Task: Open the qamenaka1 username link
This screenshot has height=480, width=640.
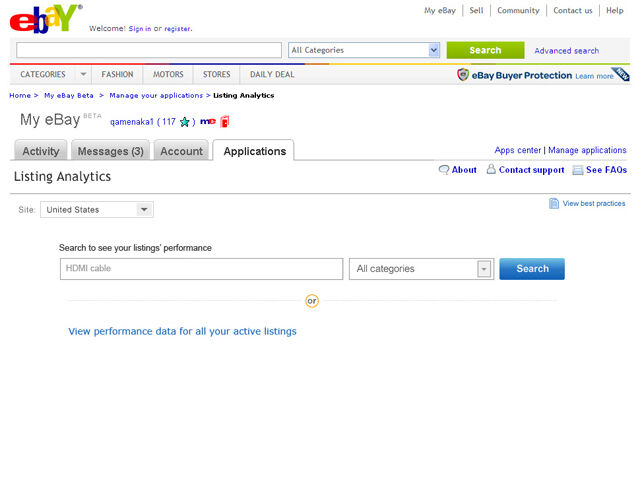Action: (x=132, y=122)
